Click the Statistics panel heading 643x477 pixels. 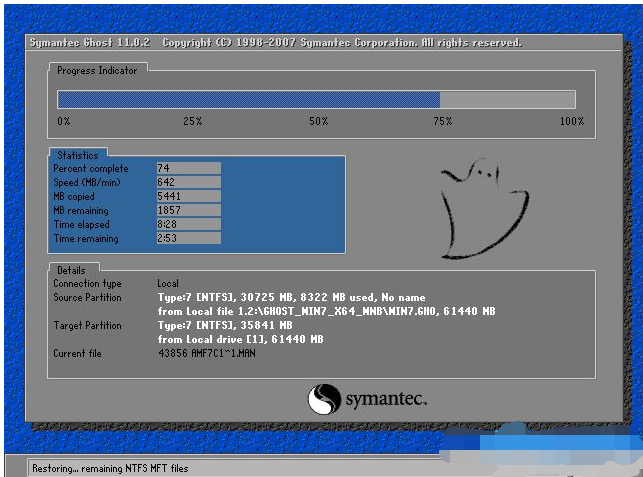click(77, 155)
